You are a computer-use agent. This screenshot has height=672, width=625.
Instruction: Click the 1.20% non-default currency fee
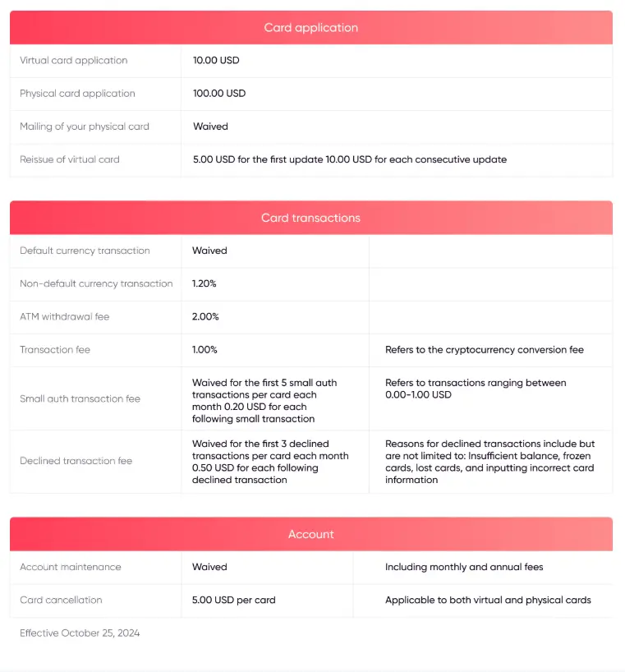(205, 283)
